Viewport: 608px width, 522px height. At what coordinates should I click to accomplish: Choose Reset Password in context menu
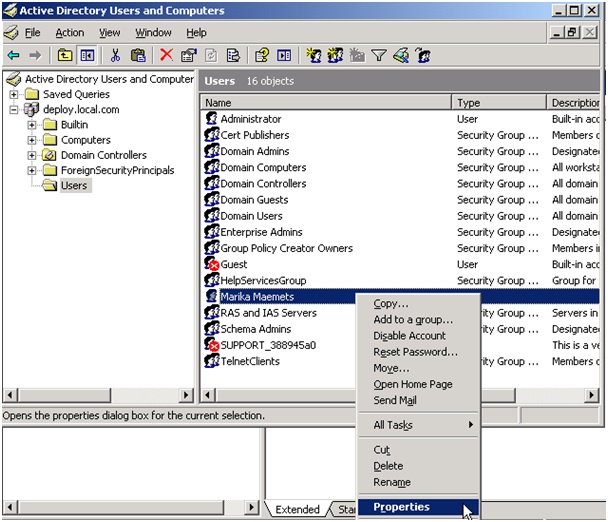click(x=418, y=352)
